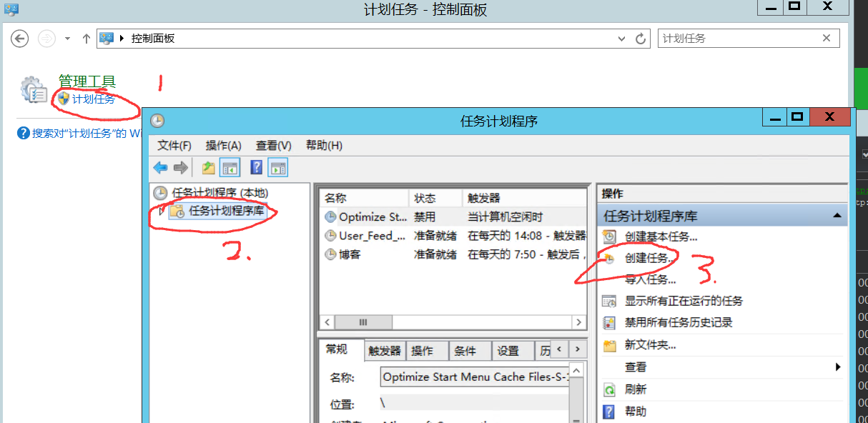
Task: Click the Back arrow in Task Scheduler toolbar
Action: (x=160, y=168)
